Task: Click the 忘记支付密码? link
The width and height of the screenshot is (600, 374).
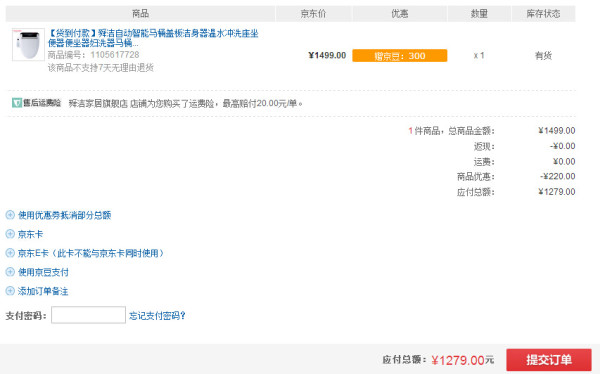Action: (157, 316)
